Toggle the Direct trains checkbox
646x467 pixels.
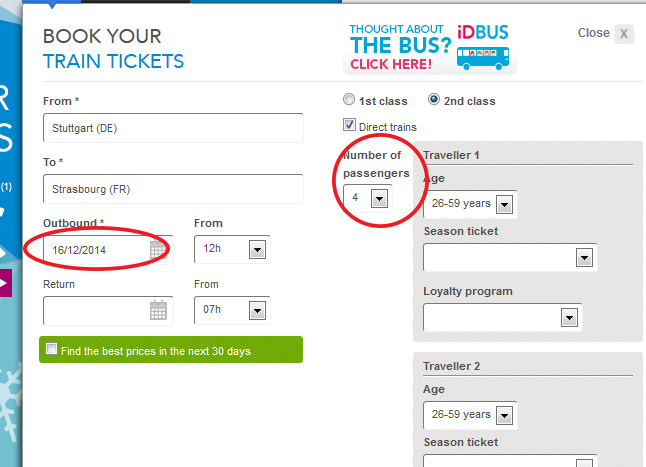tap(349, 125)
